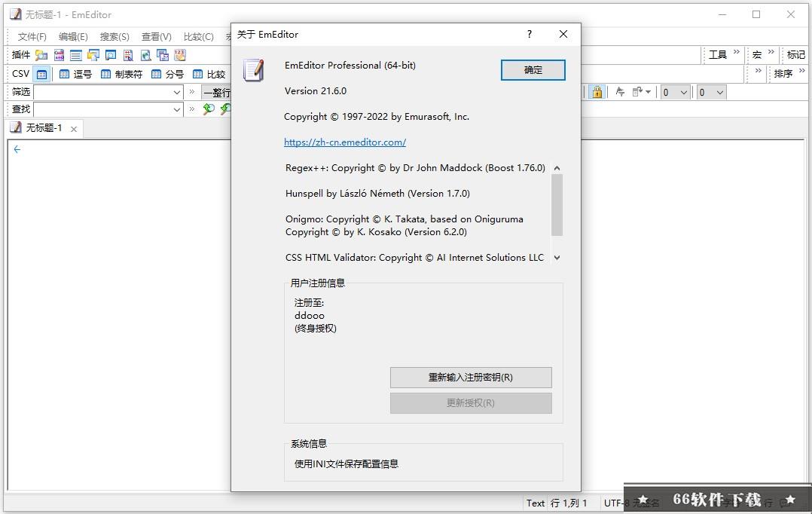
Task: Click the greyed 更新授权(R) button
Action: click(x=471, y=403)
